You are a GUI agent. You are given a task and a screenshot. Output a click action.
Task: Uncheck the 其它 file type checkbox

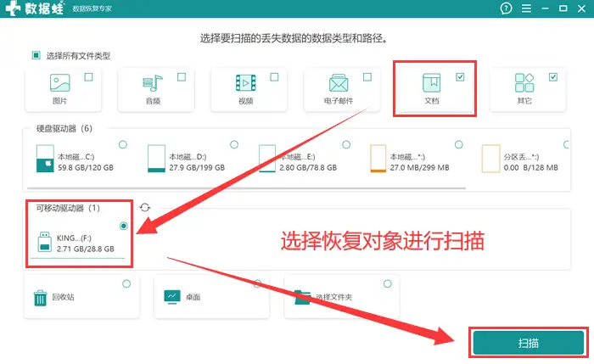tap(553, 77)
